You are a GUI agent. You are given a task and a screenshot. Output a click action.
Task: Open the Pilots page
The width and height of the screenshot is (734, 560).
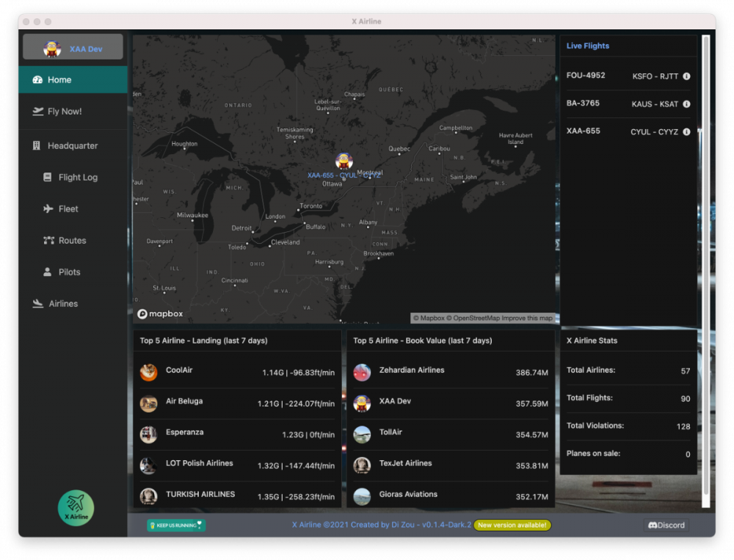pyautogui.click(x=69, y=272)
